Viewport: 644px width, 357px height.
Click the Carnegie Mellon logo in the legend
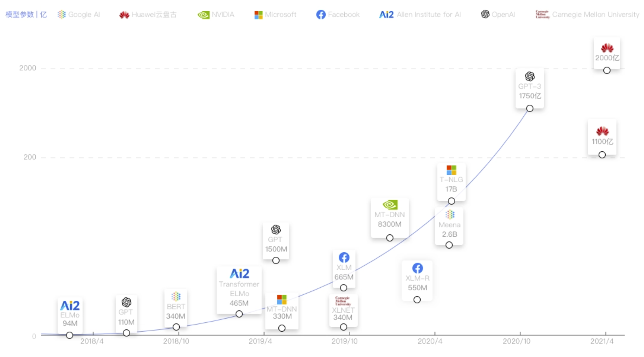(x=542, y=14)
